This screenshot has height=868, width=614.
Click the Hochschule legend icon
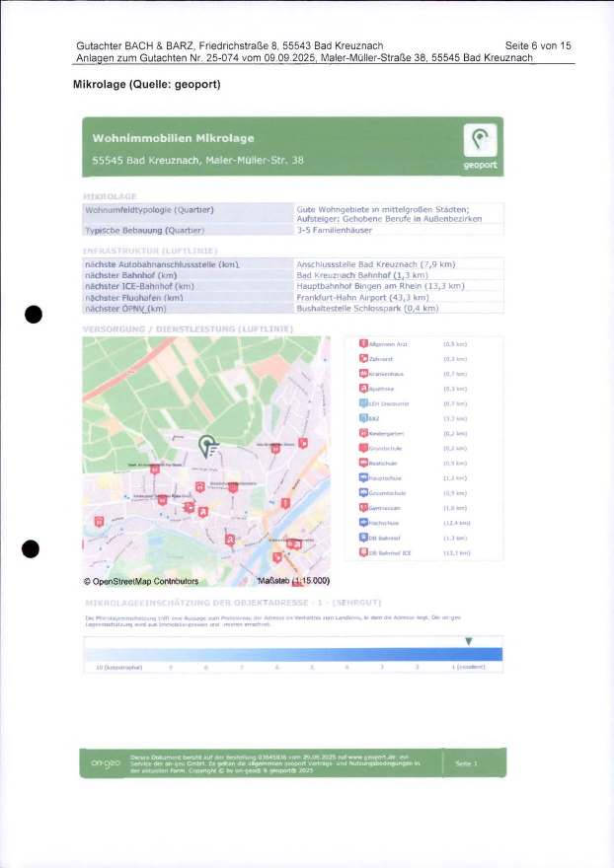tap(363, 523)
